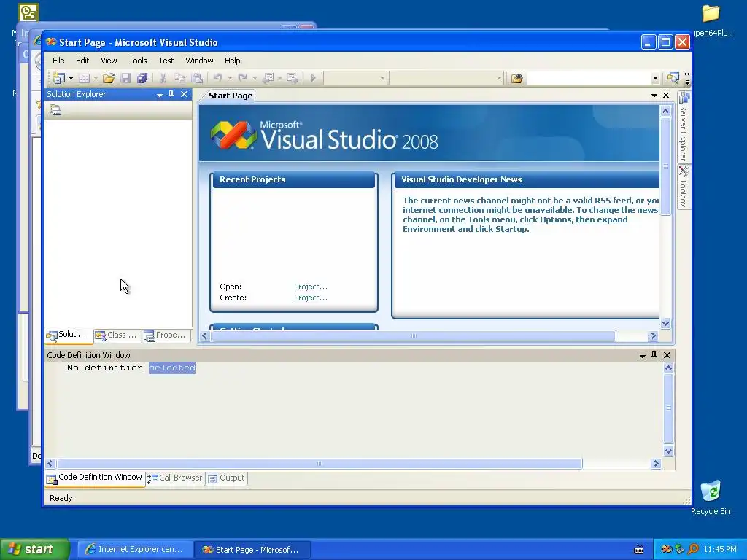Select the Code Definition Window bottom tab
The height and width of the screenshot is (560, 747).
coord(95,478)
